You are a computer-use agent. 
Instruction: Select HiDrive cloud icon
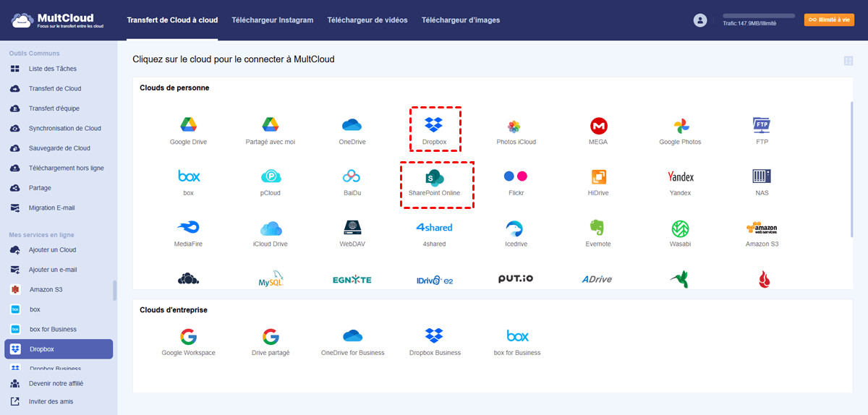[598, 176]
